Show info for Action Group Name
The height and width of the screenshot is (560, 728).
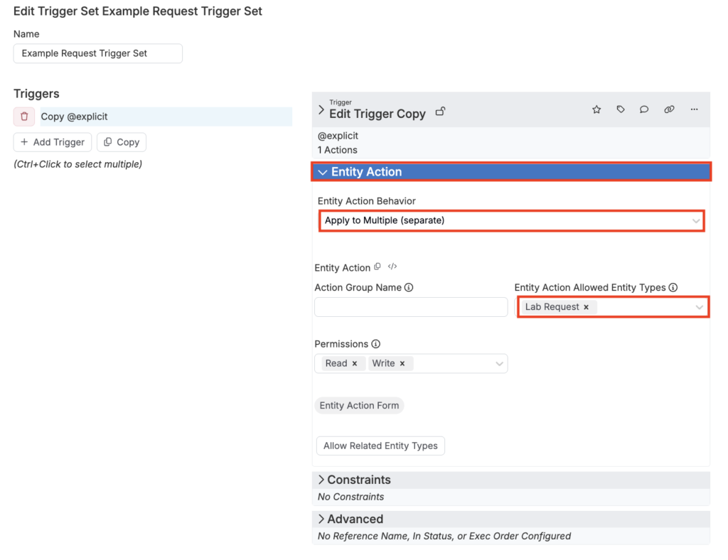pyautogui.click(x=409, y=287)
